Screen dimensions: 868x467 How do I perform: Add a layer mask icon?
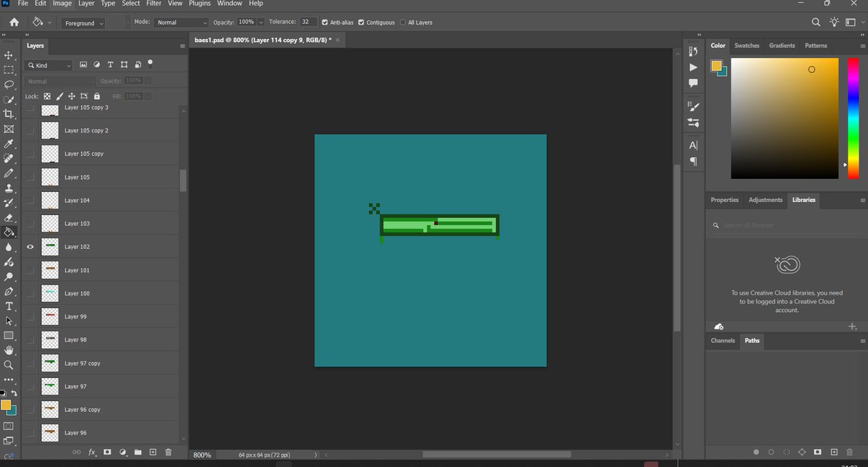click(107, 453)
